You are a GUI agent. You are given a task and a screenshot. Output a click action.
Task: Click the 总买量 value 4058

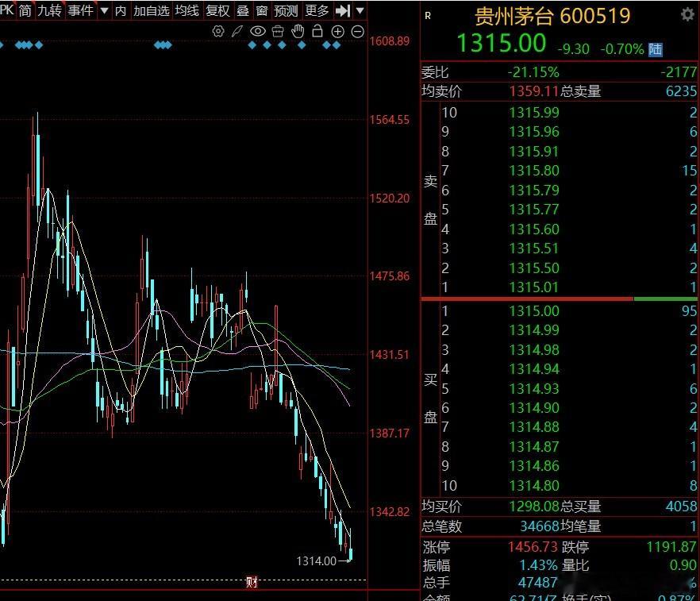pyautogui.click(x=681, y=507)
